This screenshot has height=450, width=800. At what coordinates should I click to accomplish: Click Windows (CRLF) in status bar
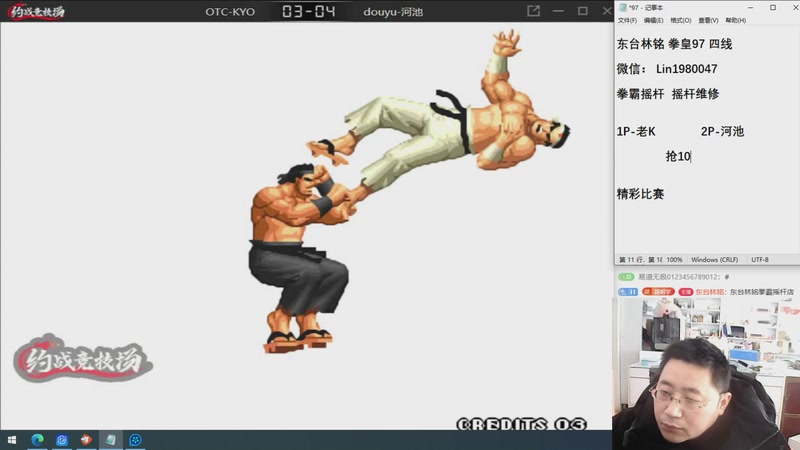[x=714, y=260]
